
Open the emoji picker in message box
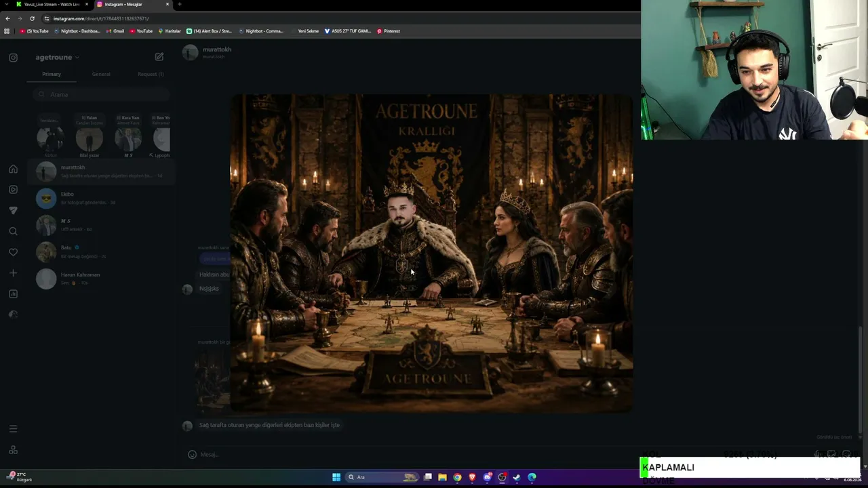click(x=192, y=454)
